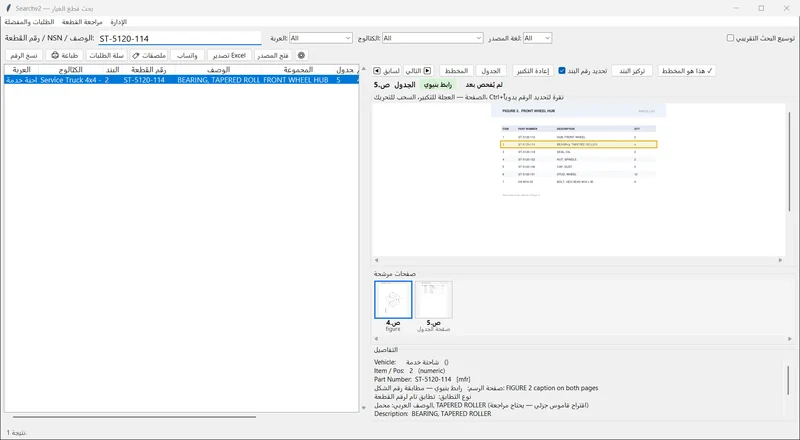Click the 'Service Truck 4x4' cell
This screenshot has height=440, width=800.
(x=70, y=80)
